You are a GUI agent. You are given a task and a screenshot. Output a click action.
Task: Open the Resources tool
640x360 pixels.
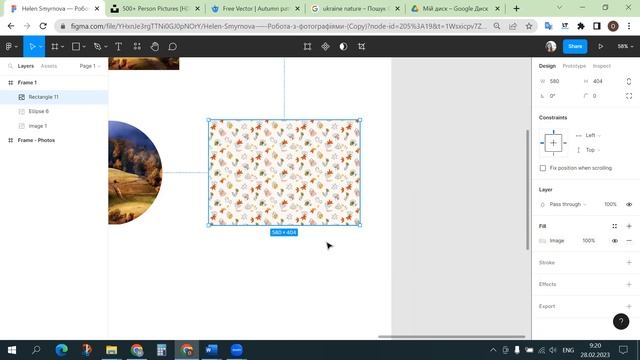coord(137,47)
